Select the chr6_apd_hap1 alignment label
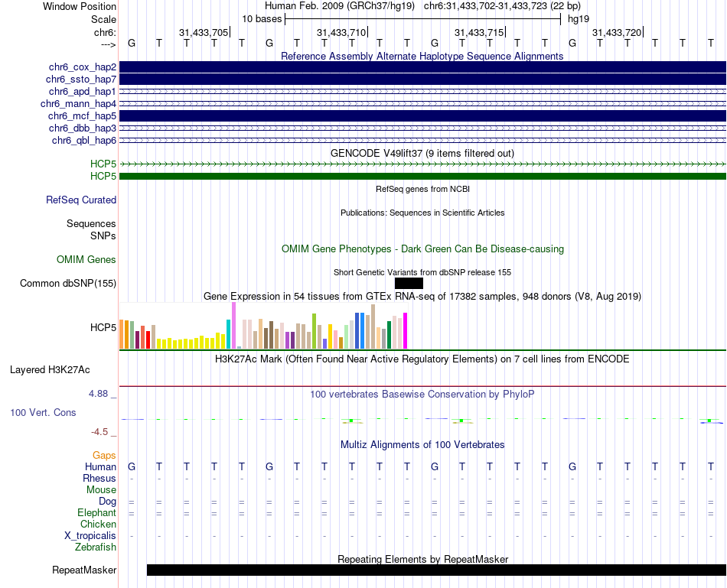The width and height of the screenshot is (727, 588). point(82,91)
